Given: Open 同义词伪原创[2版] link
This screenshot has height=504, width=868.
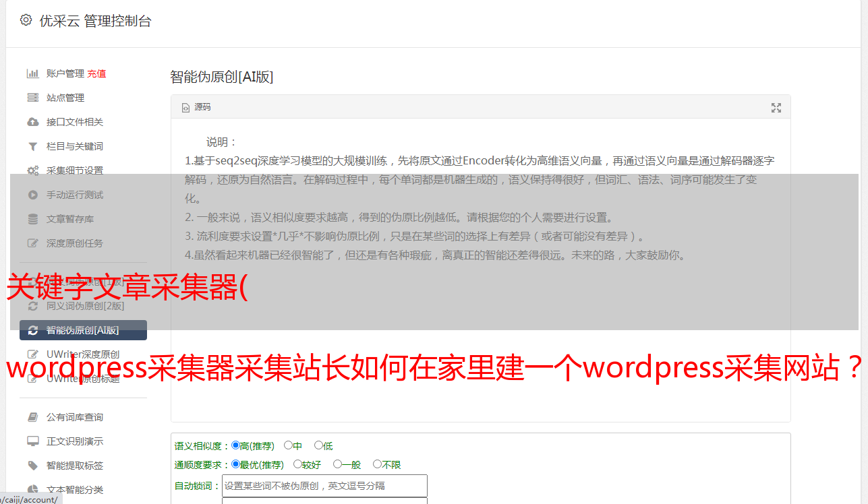Looking at the screenshot, I should click(x=86, y=306).
